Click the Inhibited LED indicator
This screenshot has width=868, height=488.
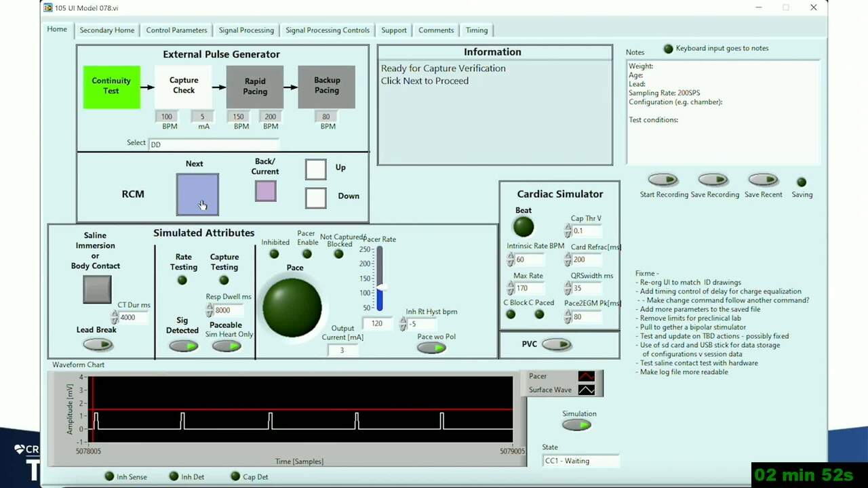tap(274, 254)
